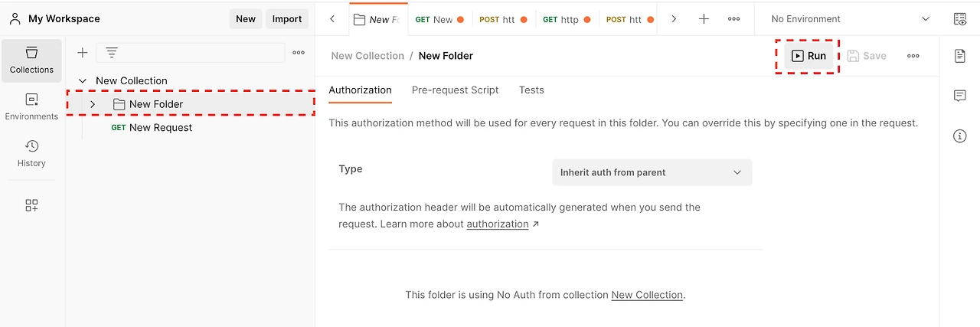The image size is (980, 327).
Task: Click the collections filter search field
Action: coord(199,53)
